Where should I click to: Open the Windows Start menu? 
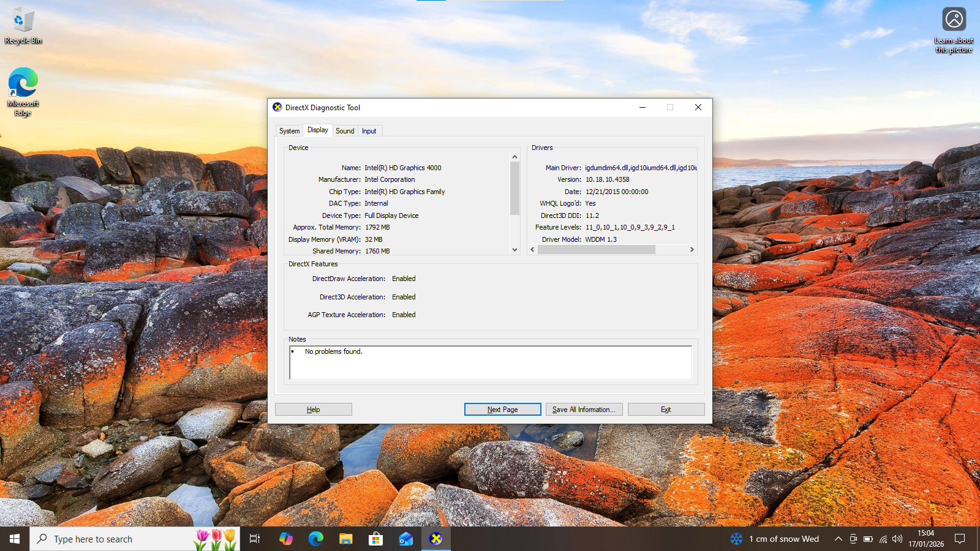point(15,539)
